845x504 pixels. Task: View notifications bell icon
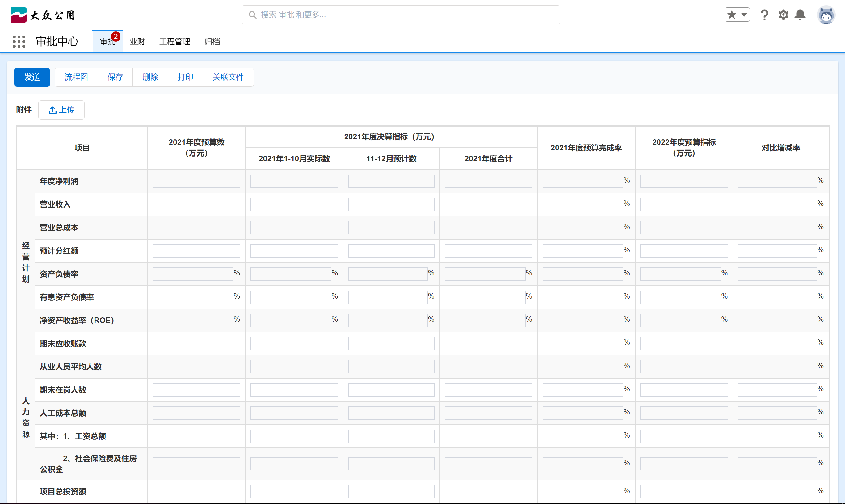[x=800, y=15]
